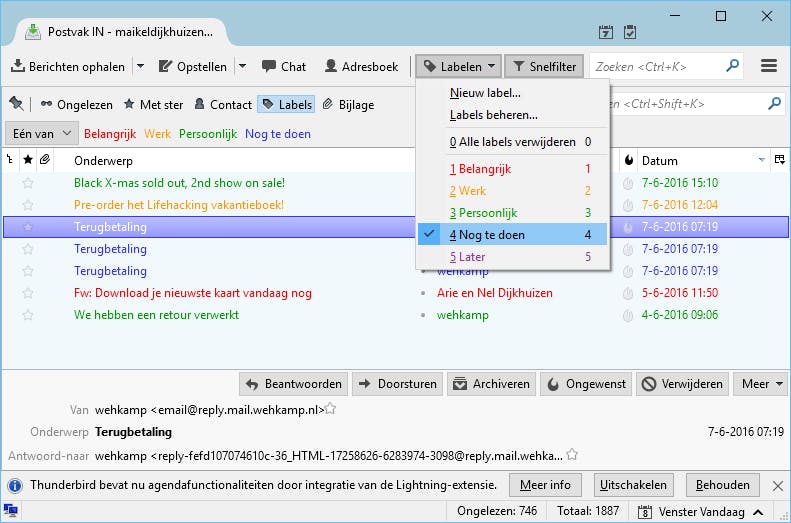Open the column picker icon
The height and width of the screenshot is (523, 791).
tap(779, 160)
